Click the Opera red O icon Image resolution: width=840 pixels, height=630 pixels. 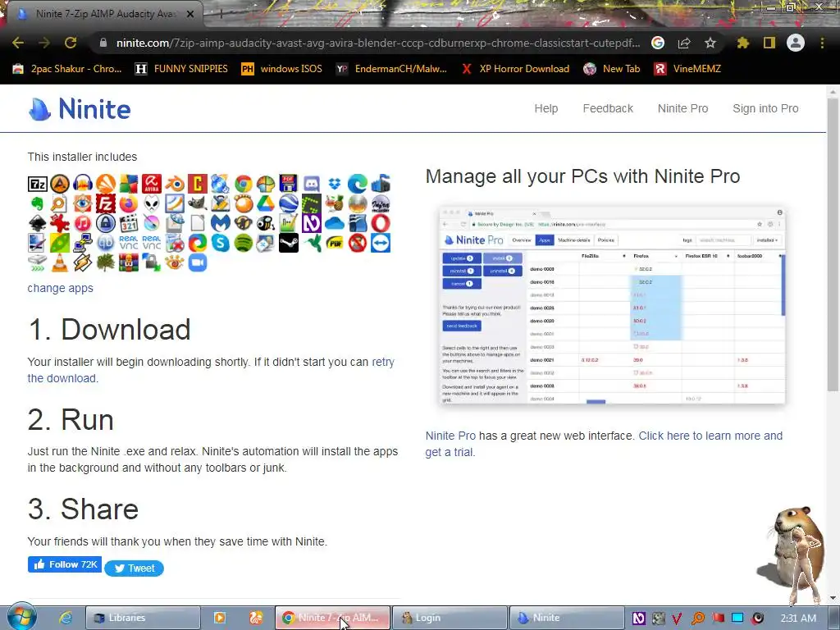tap(381, 223)
